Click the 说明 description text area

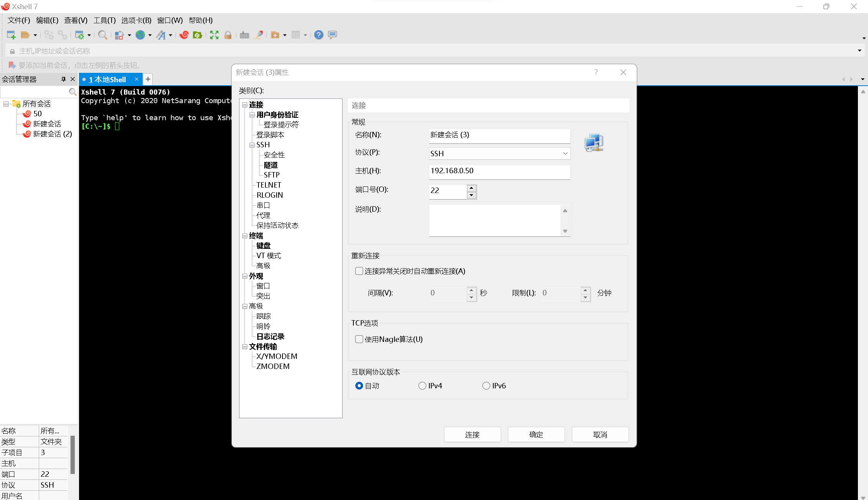point(495,220)
